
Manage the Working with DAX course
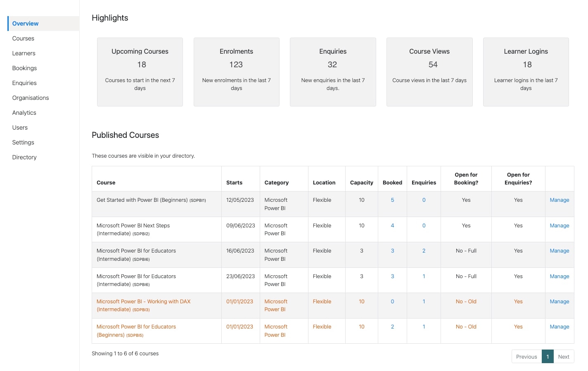(559, 301)
